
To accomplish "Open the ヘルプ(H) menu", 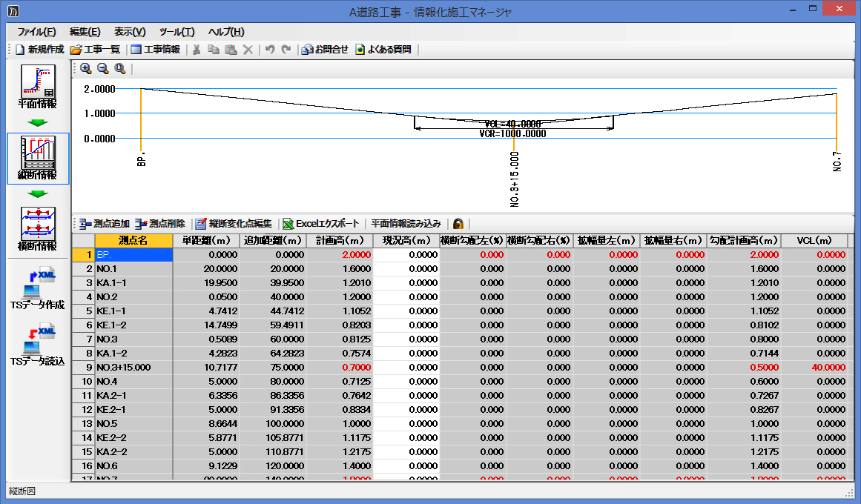I will coord(226,32).
